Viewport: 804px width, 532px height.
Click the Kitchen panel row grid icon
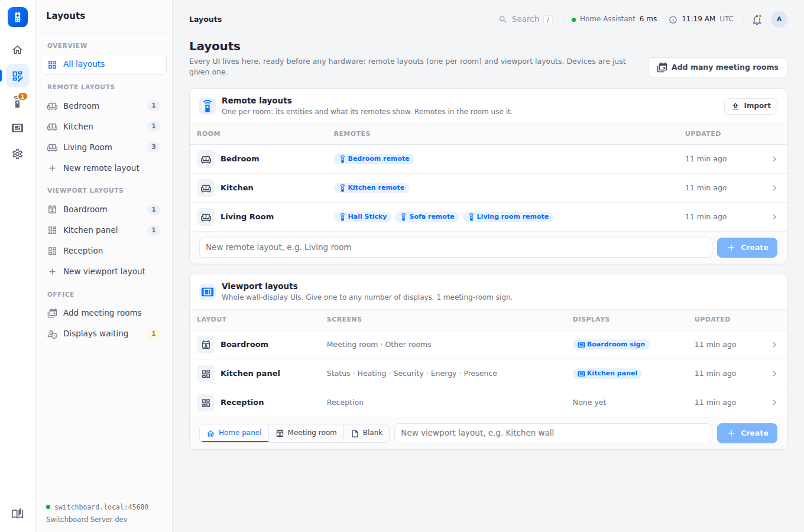coord(206,374)
